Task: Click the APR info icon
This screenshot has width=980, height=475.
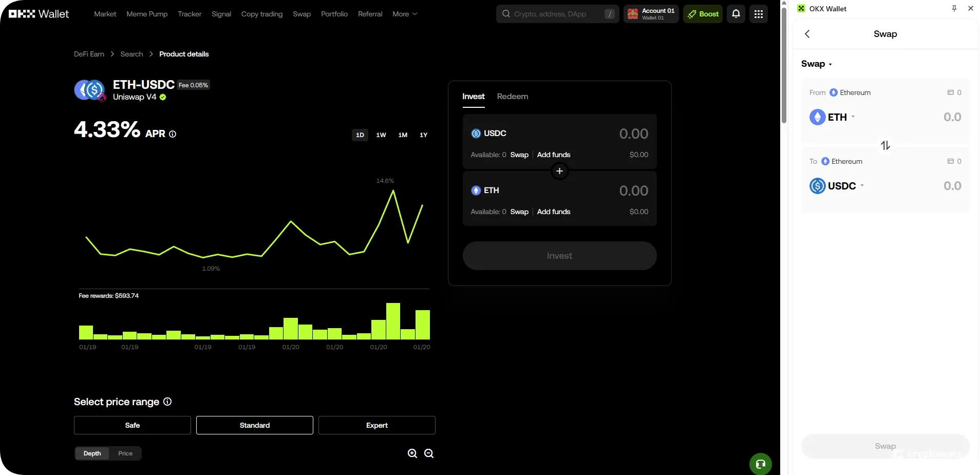Action: [x=173, y=134]
